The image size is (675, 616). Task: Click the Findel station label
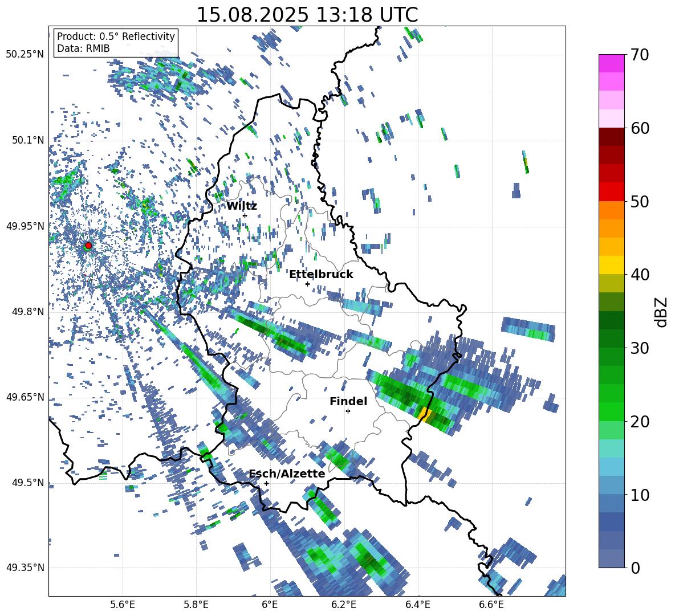click(x=348, y=401)
